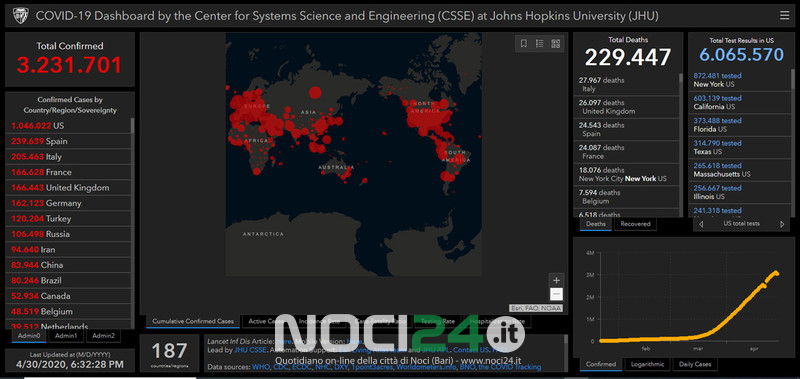The width and height of the screenshot is (800, 379).
Task: Select Iran in confirmed cases list
Action: [68, 249]
